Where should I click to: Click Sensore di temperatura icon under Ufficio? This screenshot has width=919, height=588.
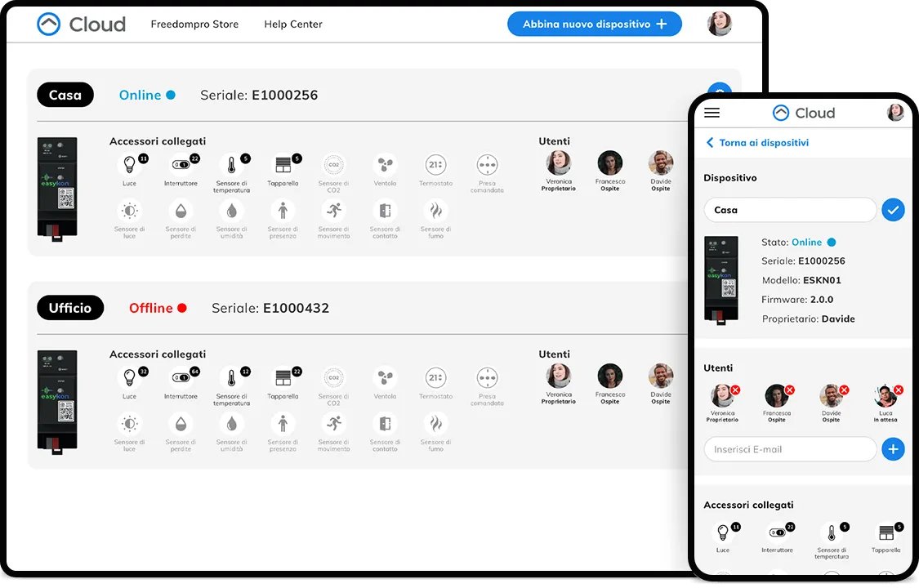[x=231, y=378]
